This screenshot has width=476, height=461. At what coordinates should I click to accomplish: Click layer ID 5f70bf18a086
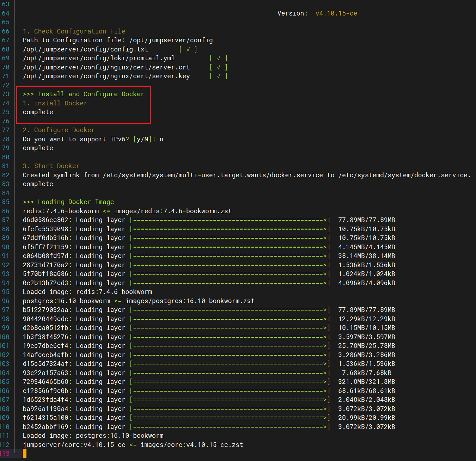(x=45, y=274)
